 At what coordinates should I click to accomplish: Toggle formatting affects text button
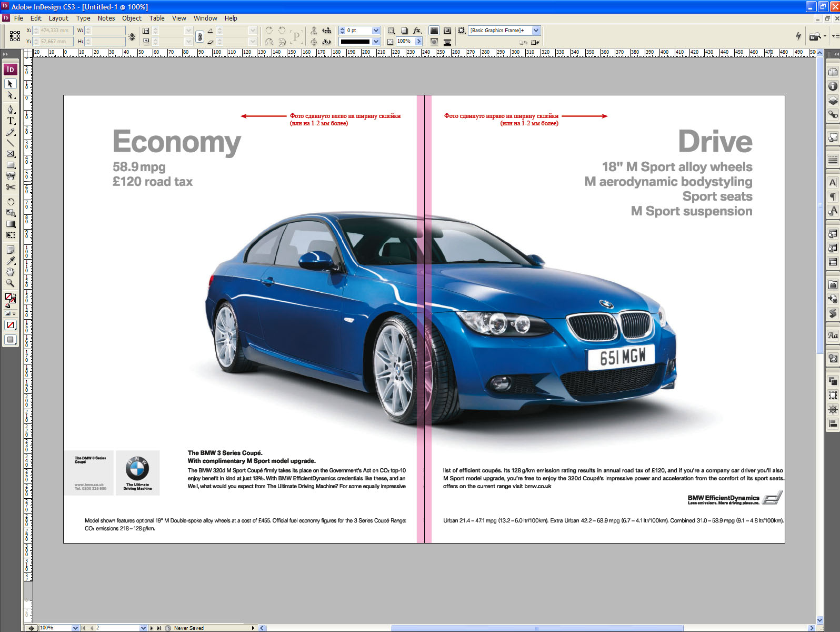14,313
